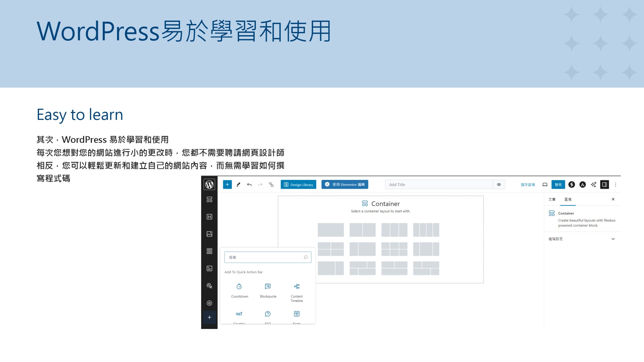Select the two-by-two grid layout
The width and height of the screenshot is (644, 362).
331,249
